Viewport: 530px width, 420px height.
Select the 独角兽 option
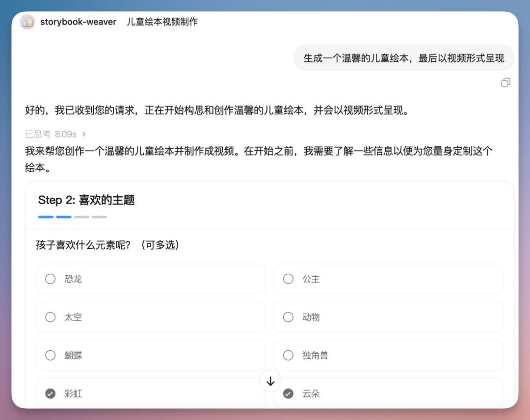click(389, 355)
